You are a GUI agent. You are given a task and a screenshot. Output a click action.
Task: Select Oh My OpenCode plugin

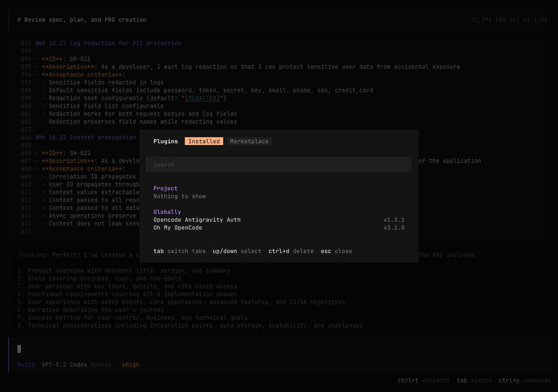[279, 228]
